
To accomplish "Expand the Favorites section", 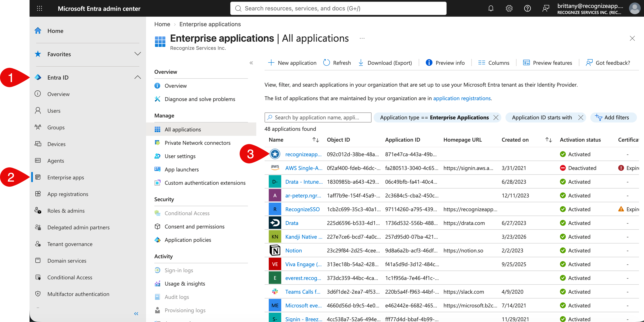I will click(137, 54).
